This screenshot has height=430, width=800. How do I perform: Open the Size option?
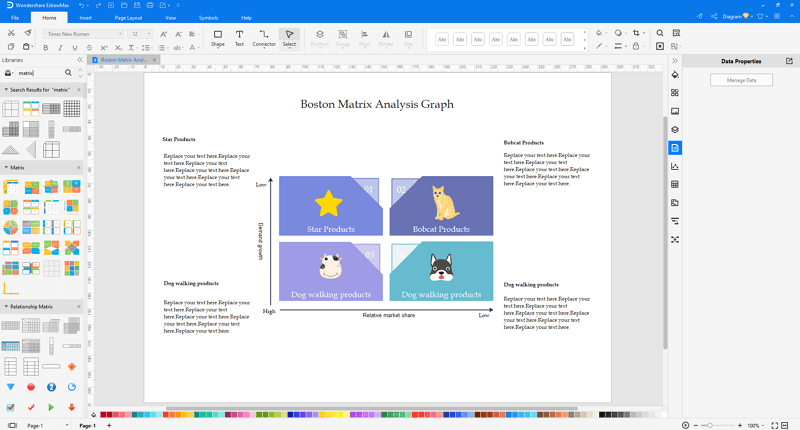408,38
